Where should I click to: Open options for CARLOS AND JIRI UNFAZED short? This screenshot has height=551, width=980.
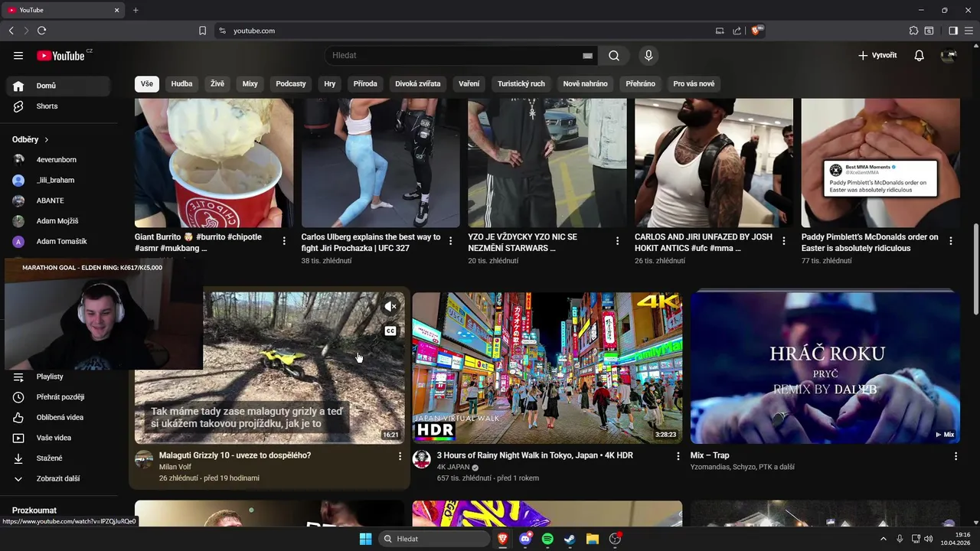tap(783, 241)
